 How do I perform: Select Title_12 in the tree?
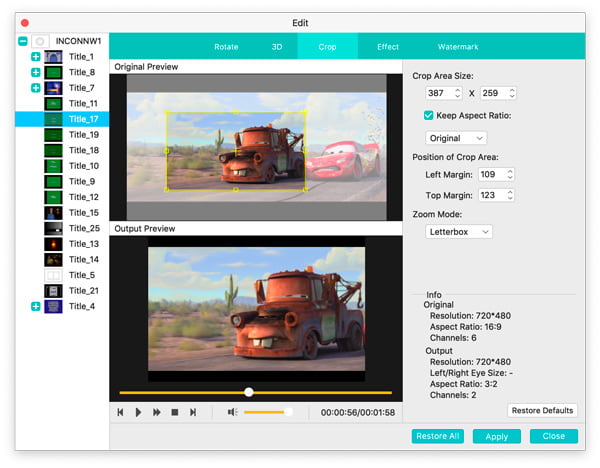(x=62, y=197)
